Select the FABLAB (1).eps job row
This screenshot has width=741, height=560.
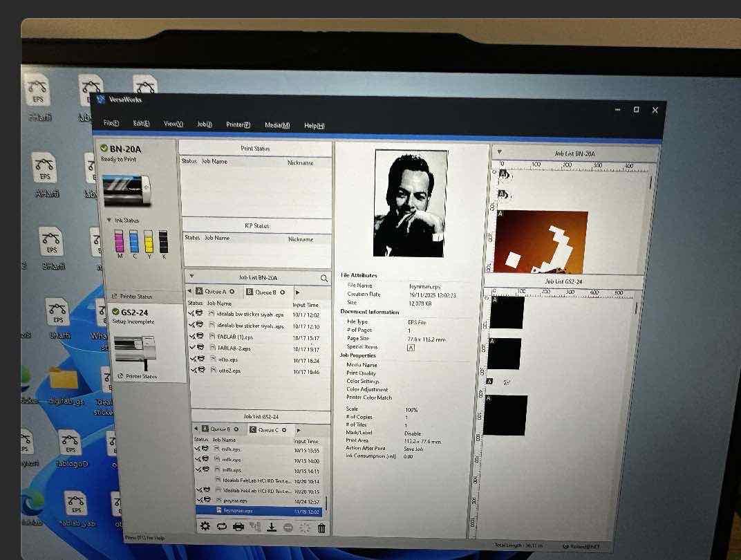coord(254,337)
